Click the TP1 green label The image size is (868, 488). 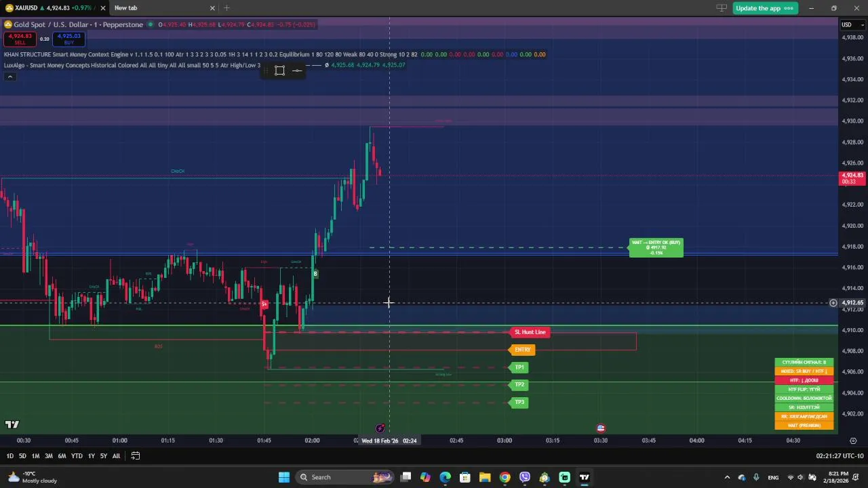[x=519, y=367]
